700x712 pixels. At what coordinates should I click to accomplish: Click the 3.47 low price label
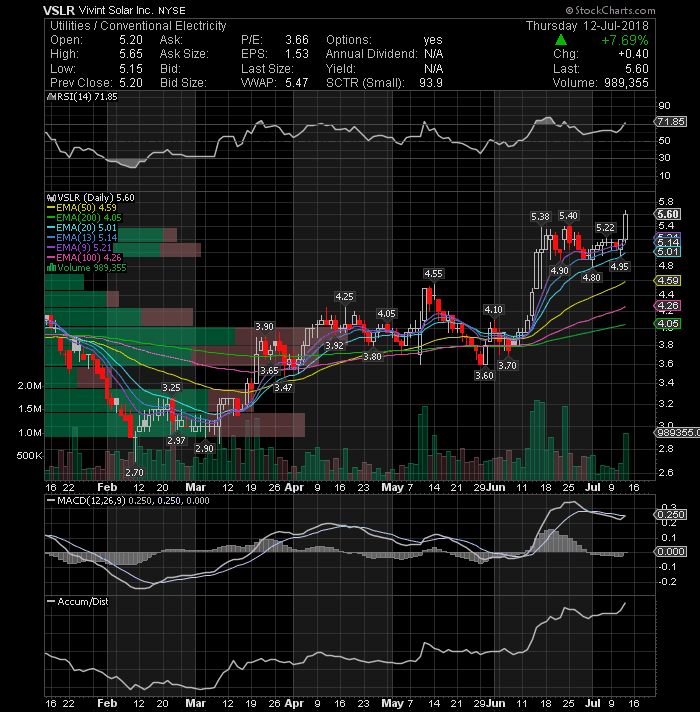click(283, 388)
